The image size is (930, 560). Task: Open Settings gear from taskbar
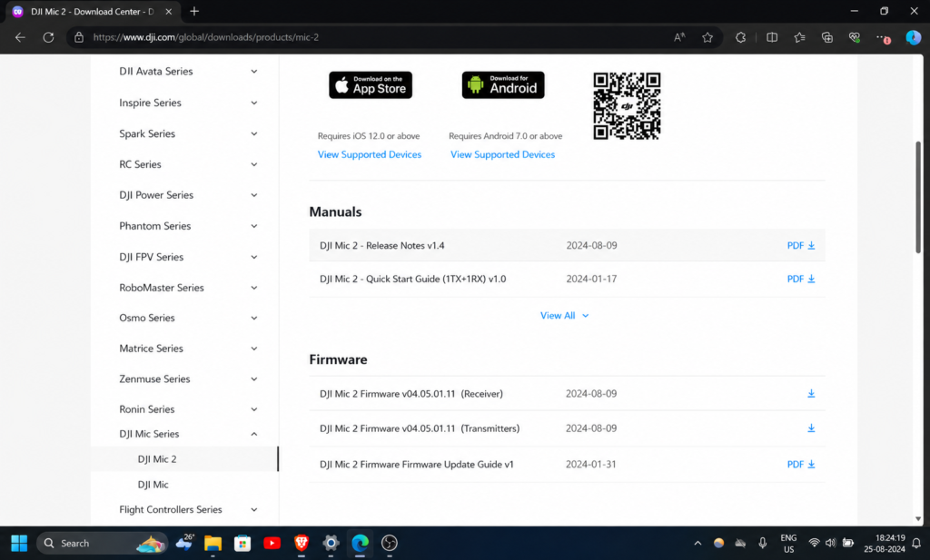pos(331,543)
